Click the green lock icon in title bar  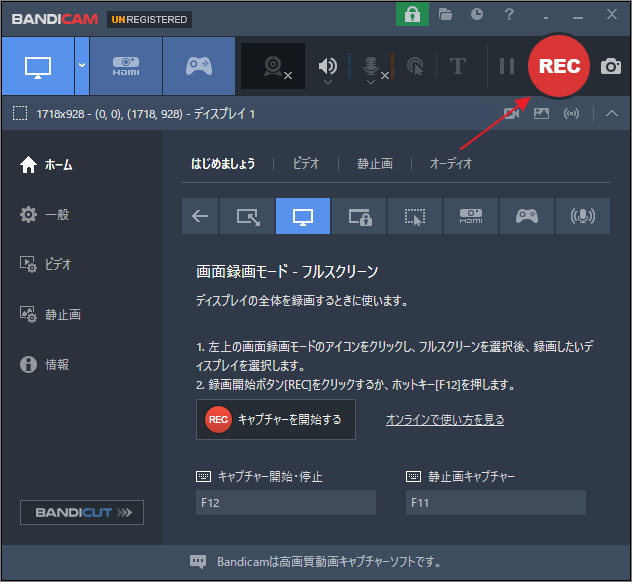412,15
